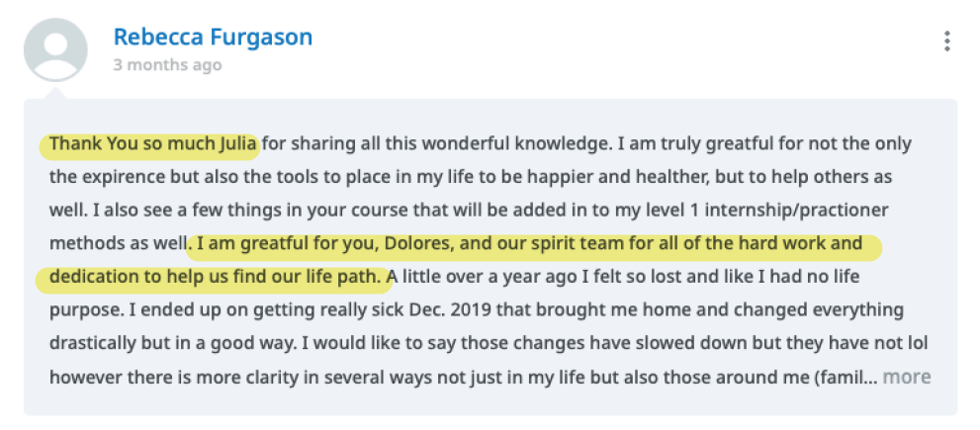Expand the comment with the "more" link
The height and width of the screenshot is (430, 980).
pyautogui.click(x=906, y=377)
